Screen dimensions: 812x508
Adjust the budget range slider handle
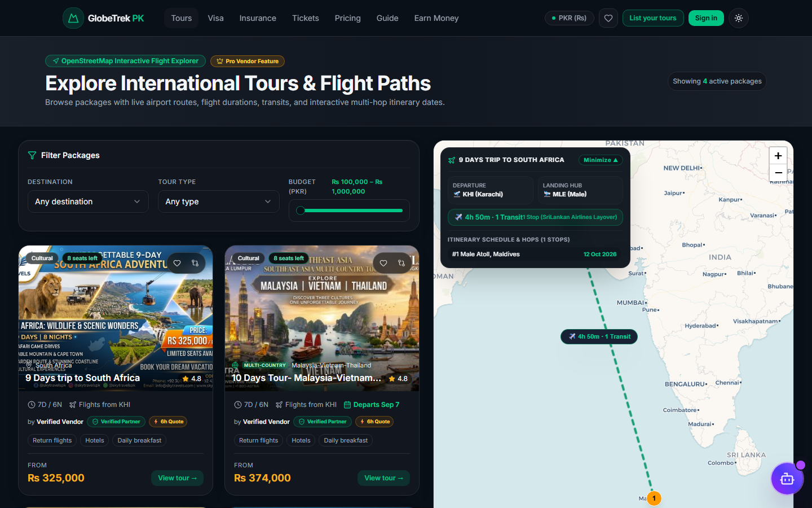[301, 211]
